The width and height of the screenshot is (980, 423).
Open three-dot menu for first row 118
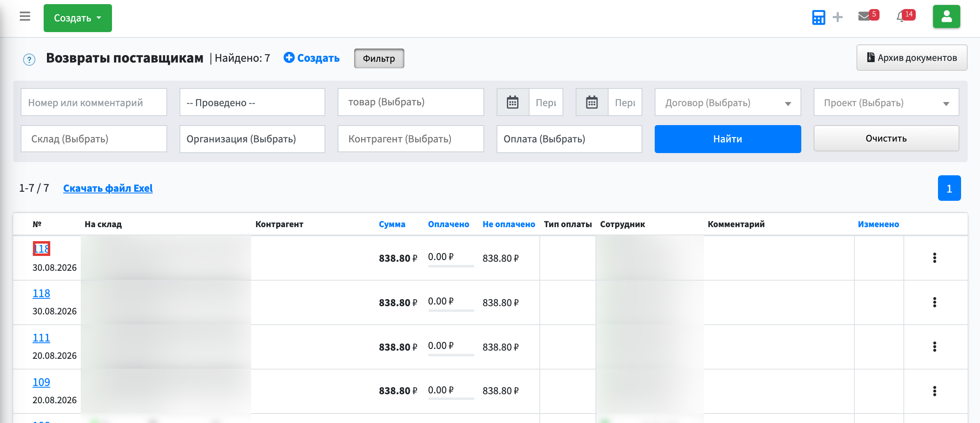coord(935,258)
